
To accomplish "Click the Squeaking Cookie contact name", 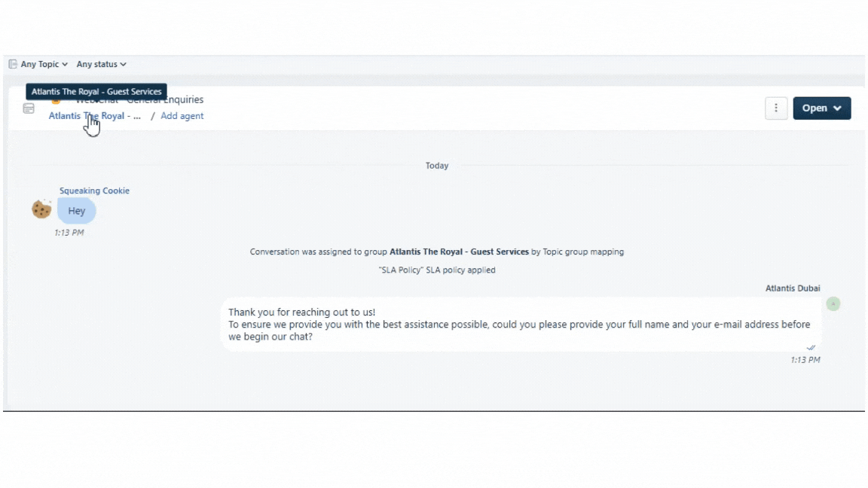I will click(x=94, y=191).
